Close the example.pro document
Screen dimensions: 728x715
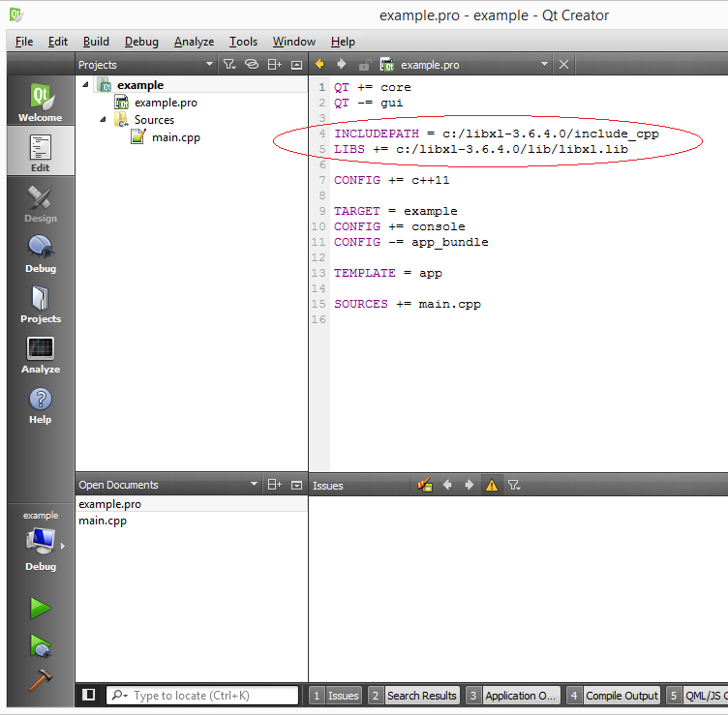click(x=563, y=65)
